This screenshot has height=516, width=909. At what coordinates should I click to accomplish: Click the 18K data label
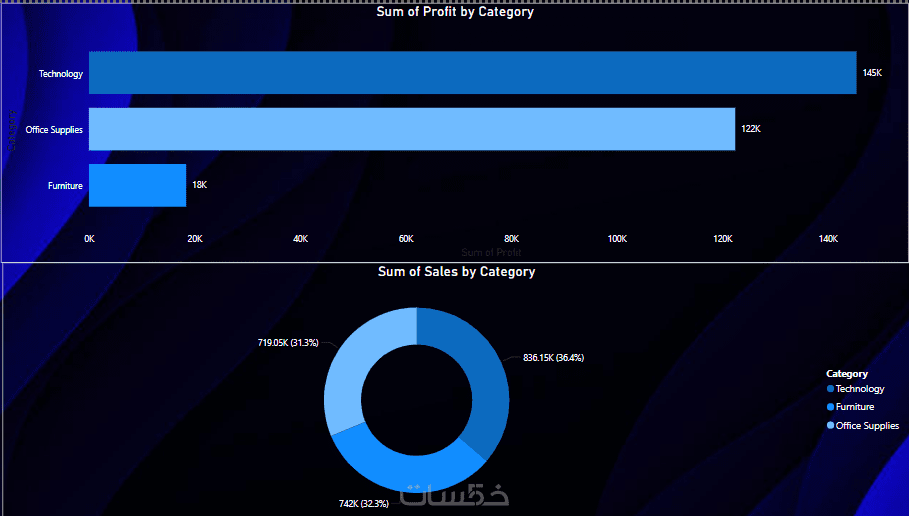pyautogui.click(x=199, y=185)
